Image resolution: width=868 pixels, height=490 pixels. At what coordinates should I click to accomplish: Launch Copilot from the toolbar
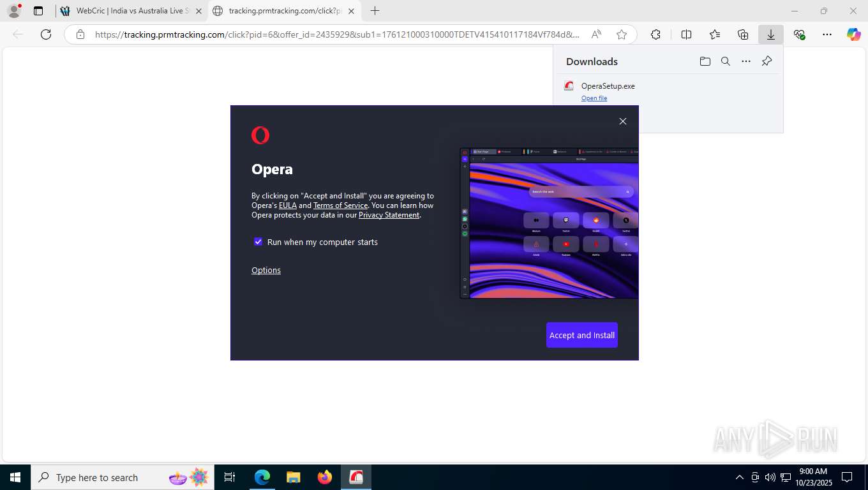pyautogui.click(x=853, y=34)
